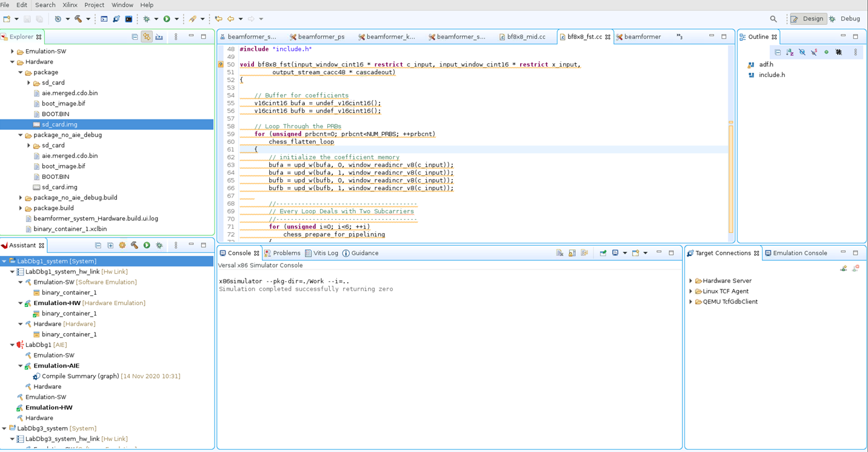The height and width of the screenshot is (452, 868).
Task: Collapse all items in Explorer panel
Action: (x=135, y=37)
